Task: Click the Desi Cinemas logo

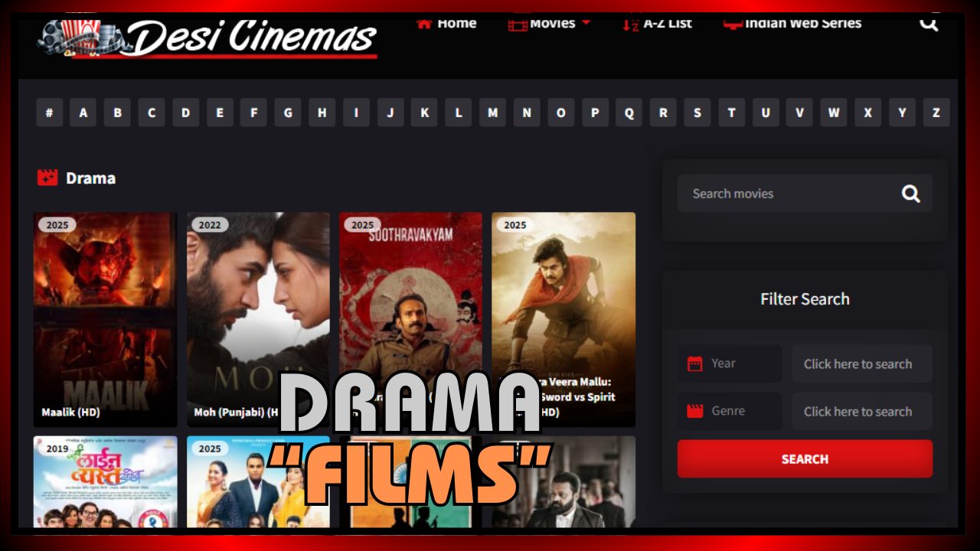Action: (x=207, y=37)
